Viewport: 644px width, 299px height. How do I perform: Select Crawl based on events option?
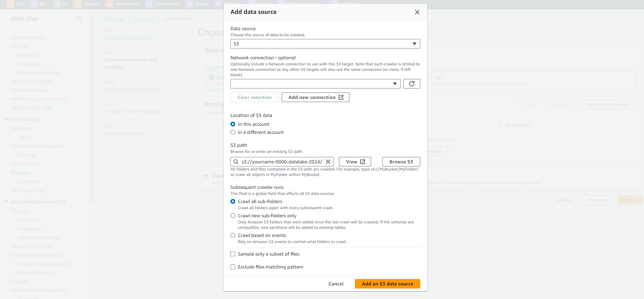tap(233, 235)
